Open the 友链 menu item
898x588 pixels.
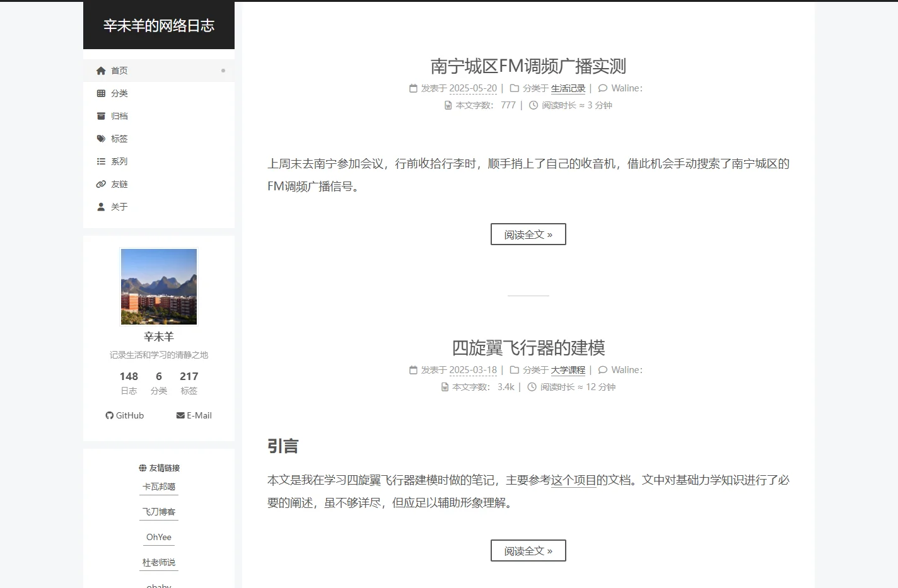coord(159,184)
